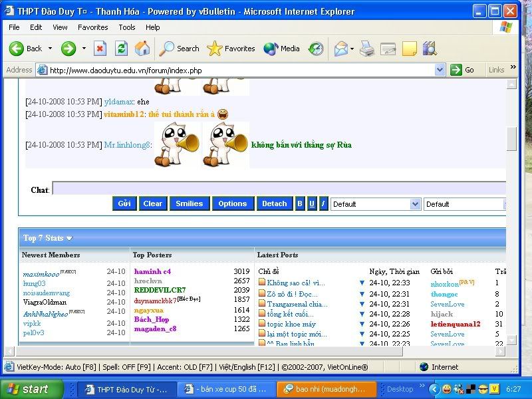Click the Media toolbar icon
The image size is (532, 399).
pyautogui.click(x=281, y=49)
